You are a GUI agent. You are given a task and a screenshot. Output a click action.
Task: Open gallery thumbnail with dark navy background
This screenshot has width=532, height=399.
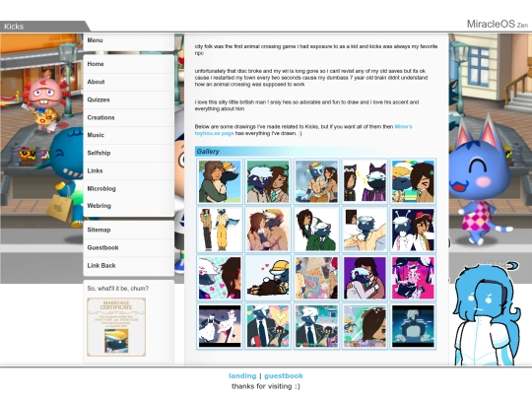tap(413, 230)
